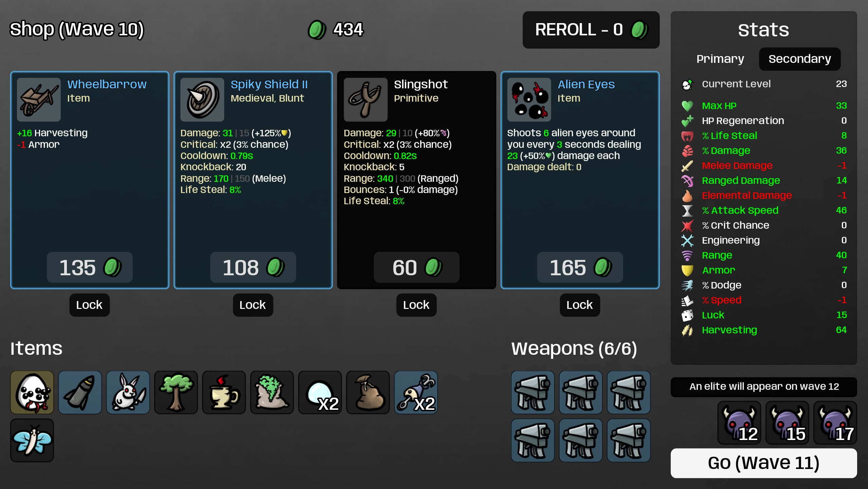Image resolution: width=868 pixels, height=489 pixels.
Task: Start Wave 11 with Go button
Action: click(763, 463)
